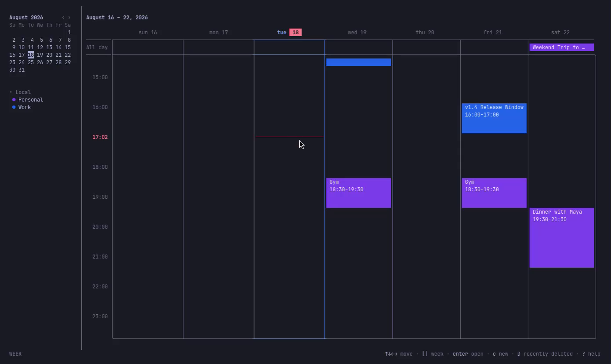
Task: Select the mon 17 column header
Action: pos(218,33)
